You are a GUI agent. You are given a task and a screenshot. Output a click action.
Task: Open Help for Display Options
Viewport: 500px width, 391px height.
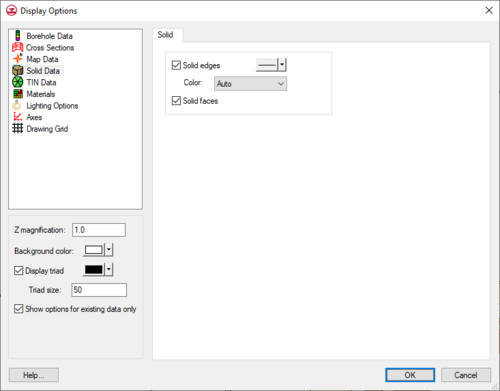[34, 375]
